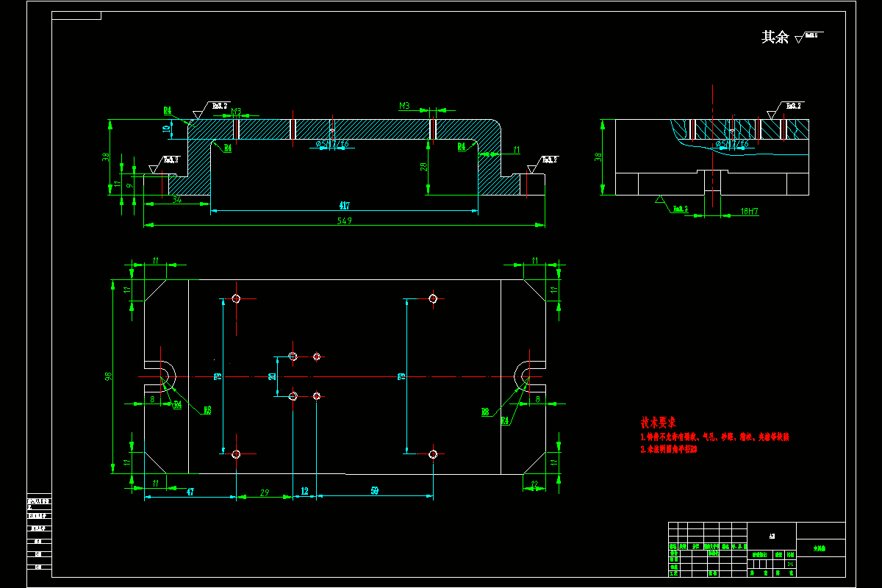This screenshot has width=882, height=588.
Task: Select the right 79 hole pitch dimension
Action: [401, 376]
